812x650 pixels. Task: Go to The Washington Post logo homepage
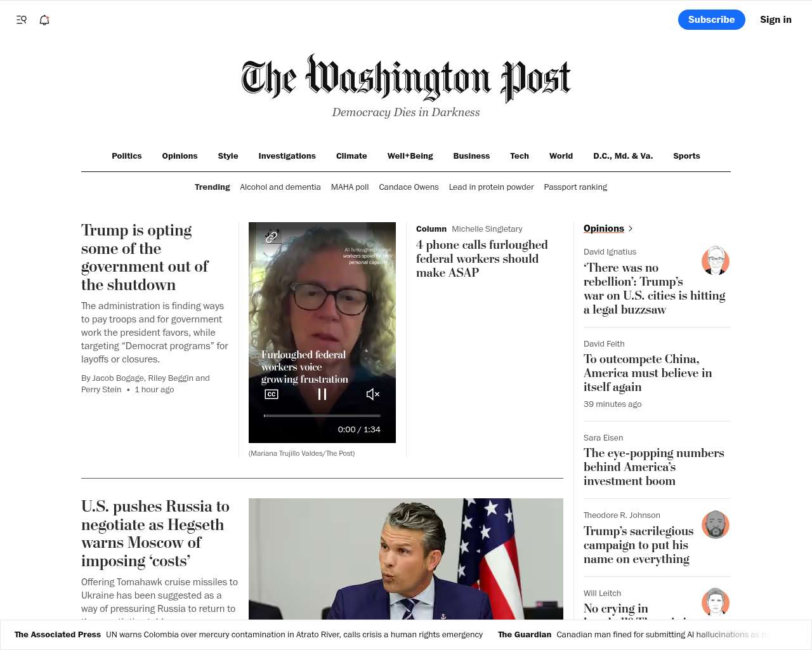[x=406, y=79]
